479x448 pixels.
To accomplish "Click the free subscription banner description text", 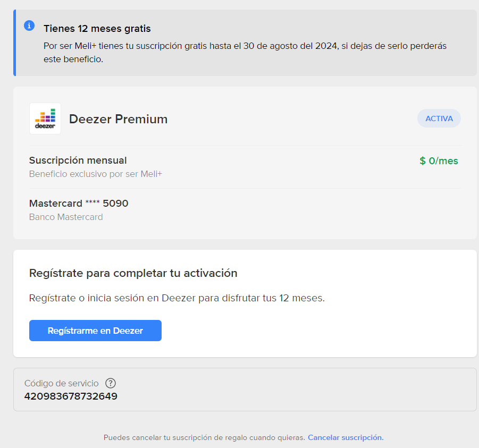I will point(245,52).
